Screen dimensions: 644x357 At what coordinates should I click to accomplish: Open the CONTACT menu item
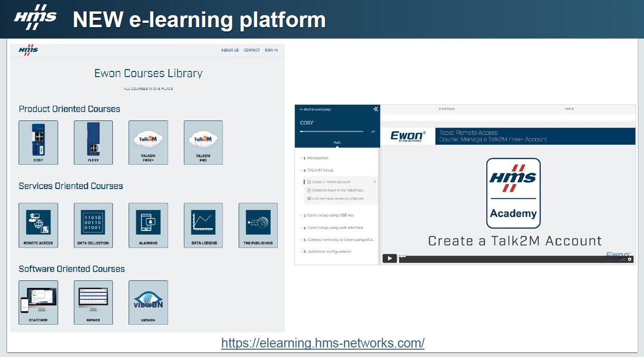point(251,50)
